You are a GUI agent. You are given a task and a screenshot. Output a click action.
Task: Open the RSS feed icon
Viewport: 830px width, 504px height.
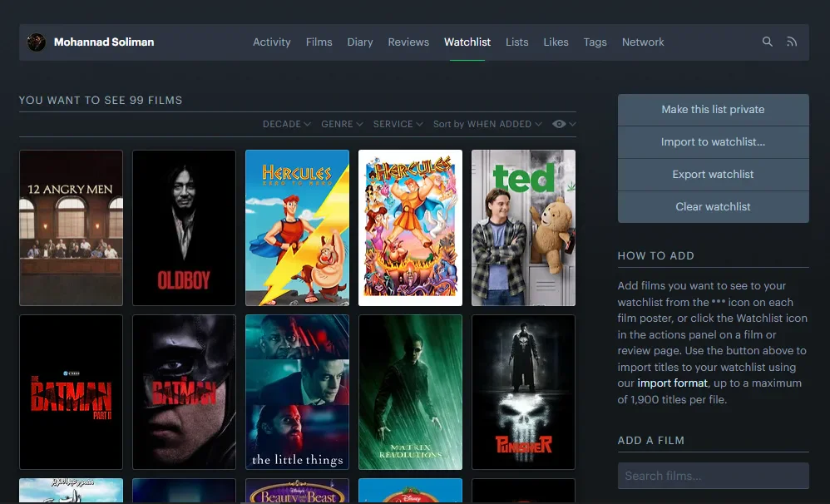tap(792, 42)
